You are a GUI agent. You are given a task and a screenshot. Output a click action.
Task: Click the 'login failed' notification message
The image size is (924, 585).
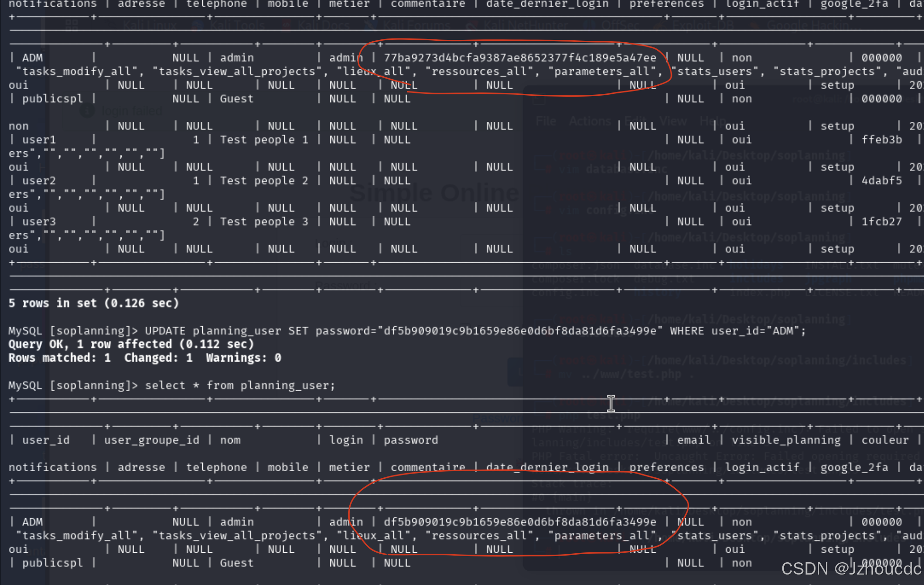coord(131,110)
